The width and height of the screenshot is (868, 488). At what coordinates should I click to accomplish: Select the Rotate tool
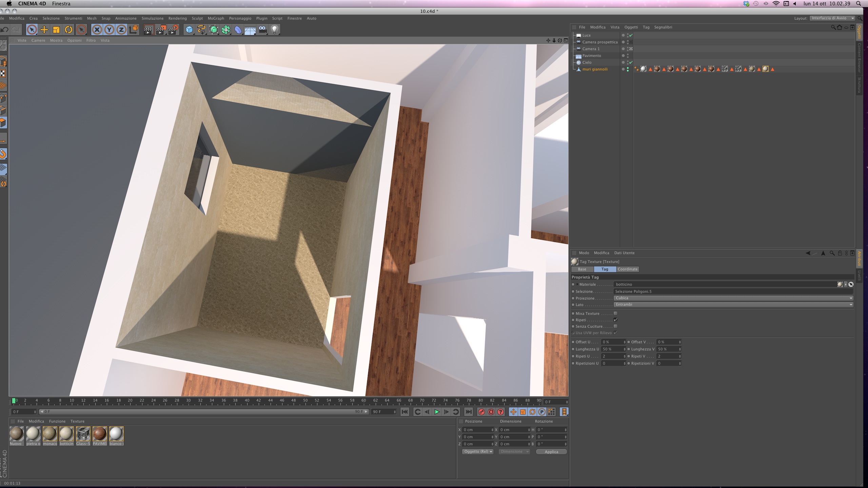click(68, 30)
